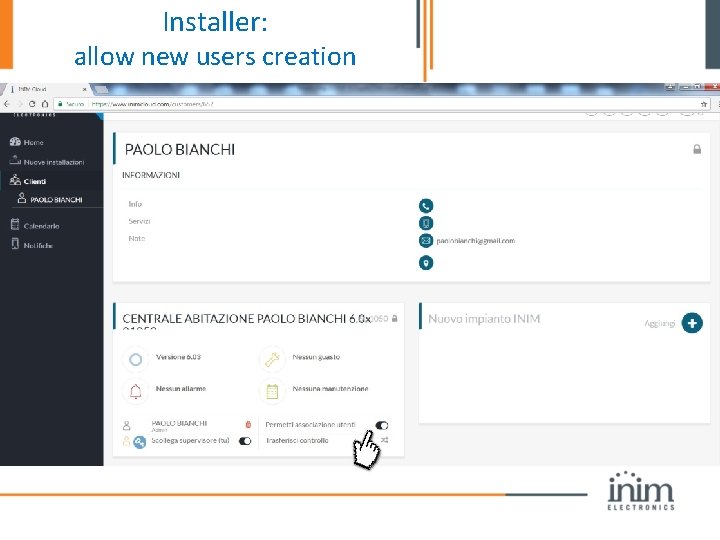Click the Trasferisci controllo shuffle icon
720x540 pixels.
click(385, 440)
